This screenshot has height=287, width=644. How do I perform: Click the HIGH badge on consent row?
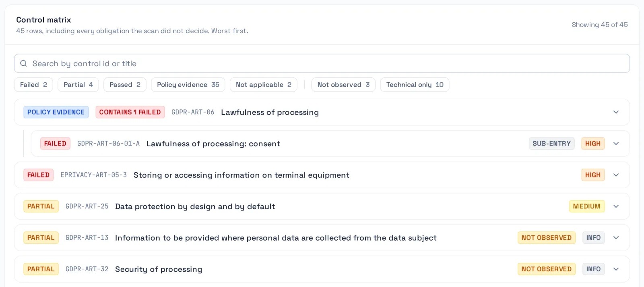pos(593,143)
